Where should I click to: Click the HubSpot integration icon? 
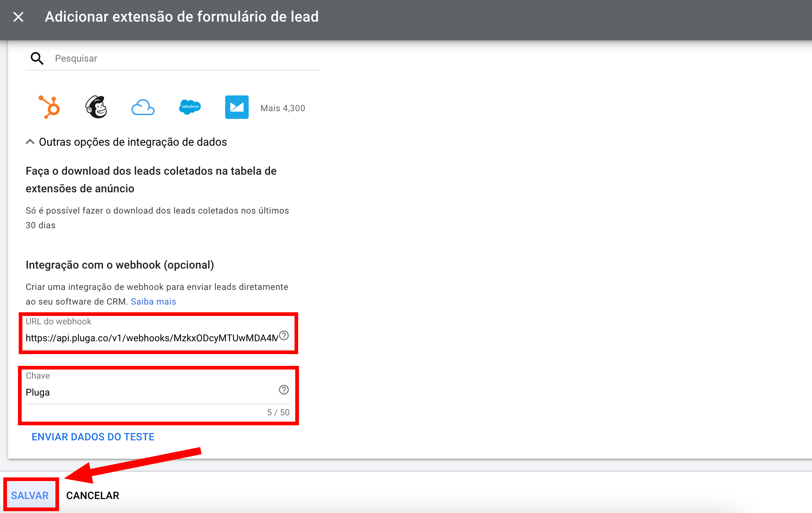tap(50, 107)
